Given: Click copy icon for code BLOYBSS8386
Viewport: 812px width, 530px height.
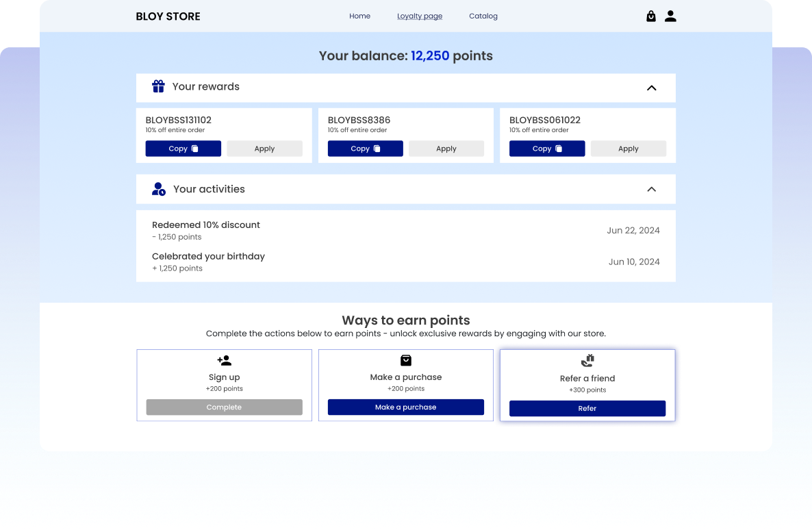Looking at the screenshot, I should tap(377, 149).
